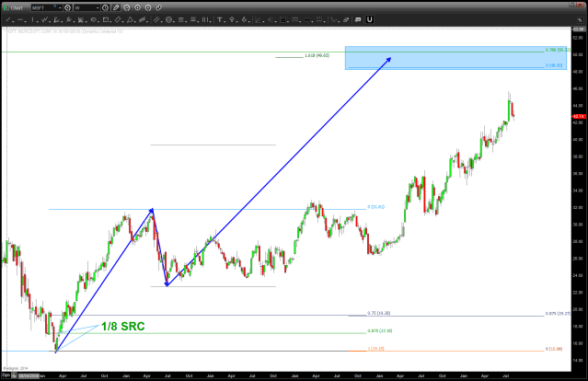Open the W interval dropdown arrow
Screen dimensions: 588x381
pos(98,8)
